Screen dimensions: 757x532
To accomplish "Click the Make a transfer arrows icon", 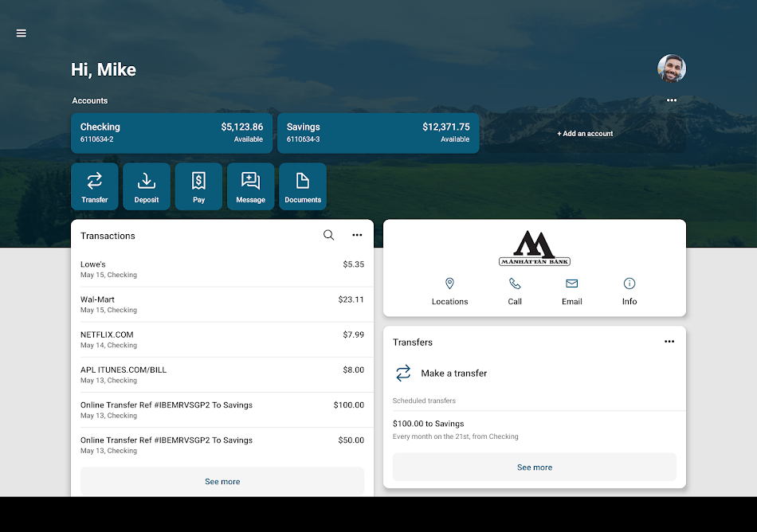I will (x=404, y=373).
